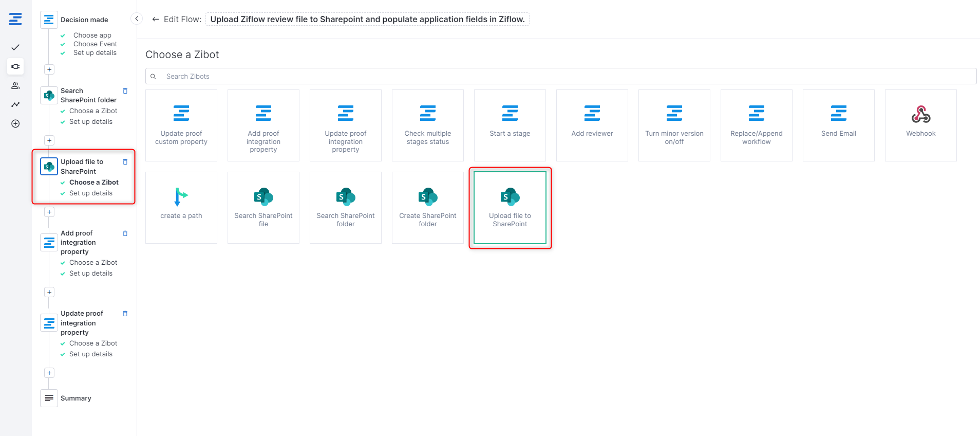Select the Webhook zibot icon
Viewport: 980px width, 436px height.
pyautogui.click(x=920, y=115)
